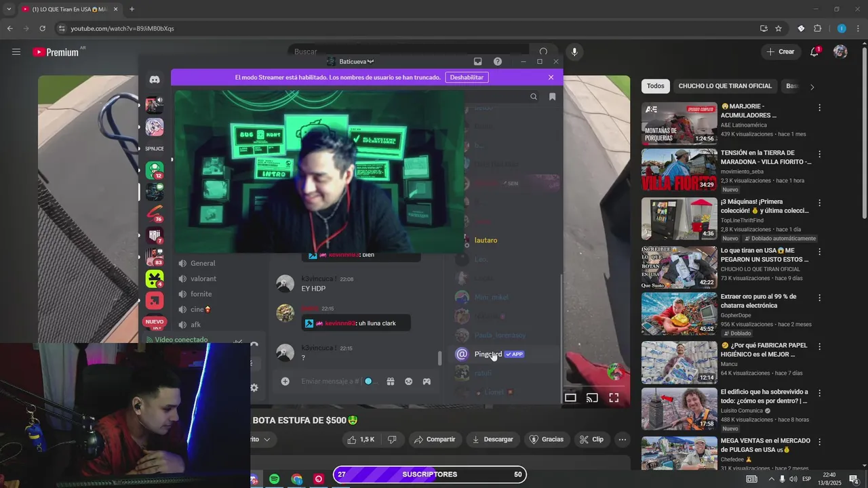Join the afk voice channel
This screenshot has width=868, height=488.
point(195,325)
